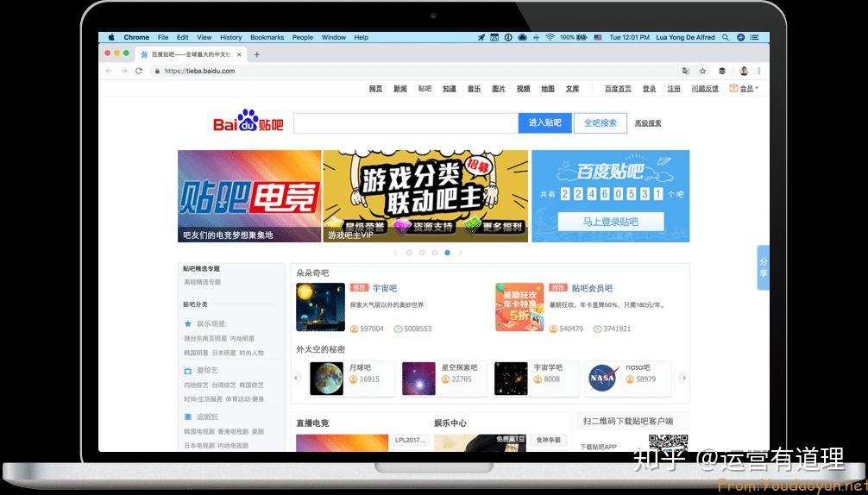The image size is (868, 495).
Task: Click the 知道 nav link
Action: pos(450,89)
